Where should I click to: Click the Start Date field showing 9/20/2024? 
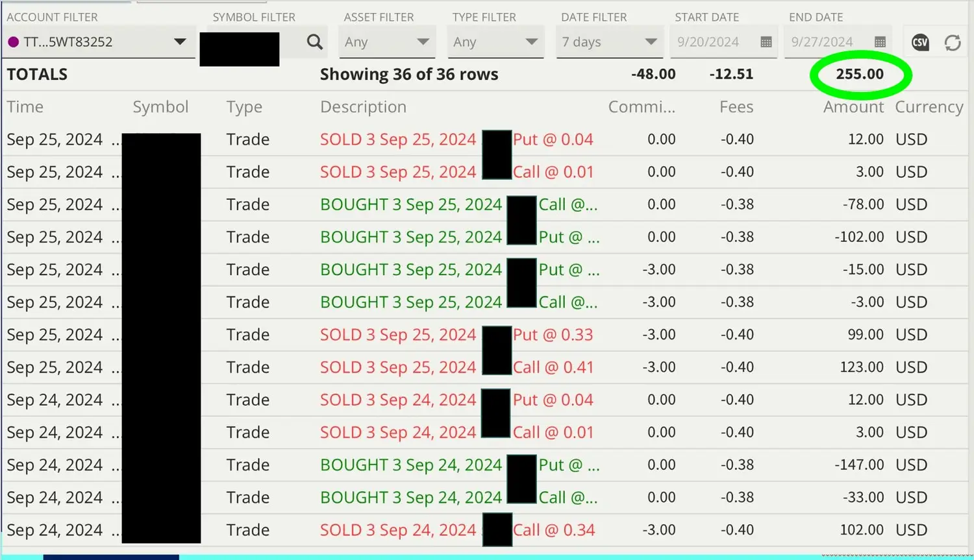click(708, 42)
